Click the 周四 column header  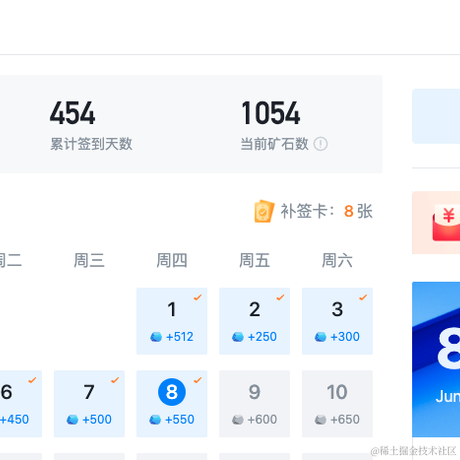click(x=172, y=260)
